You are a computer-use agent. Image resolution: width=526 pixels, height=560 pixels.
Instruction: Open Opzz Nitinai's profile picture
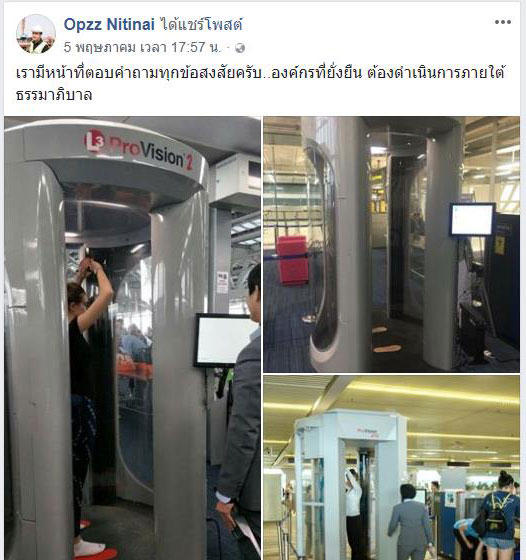tap(36, 34)
